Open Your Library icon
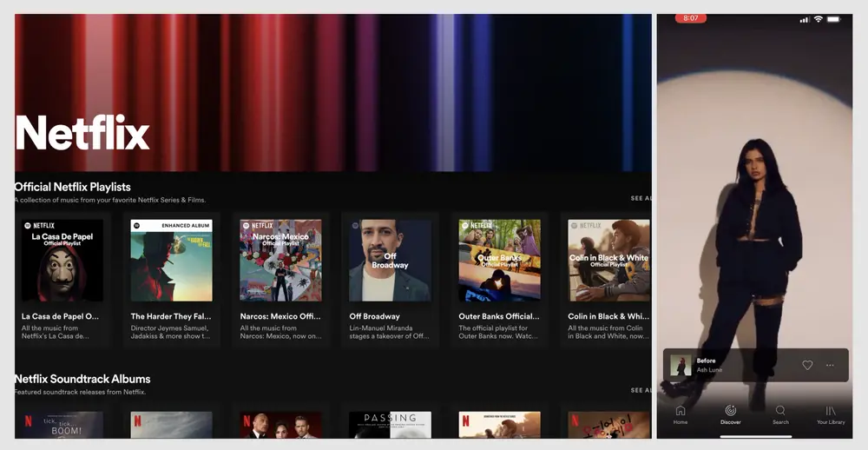Viewport: 868px width, 450px height. (830, 411)
